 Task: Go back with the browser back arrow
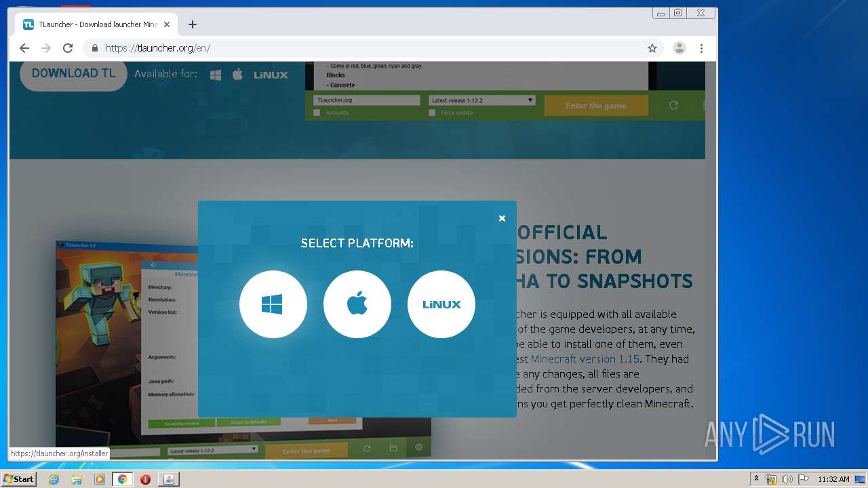point(24,48)
